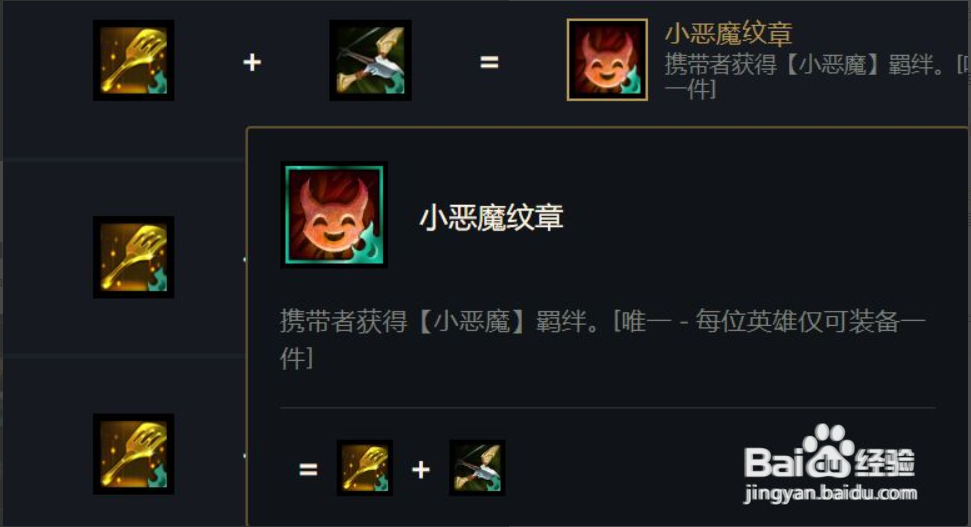Click the plus sign between top row items
Viewport: 971px width, 527px height.
(x=252, y=62)
